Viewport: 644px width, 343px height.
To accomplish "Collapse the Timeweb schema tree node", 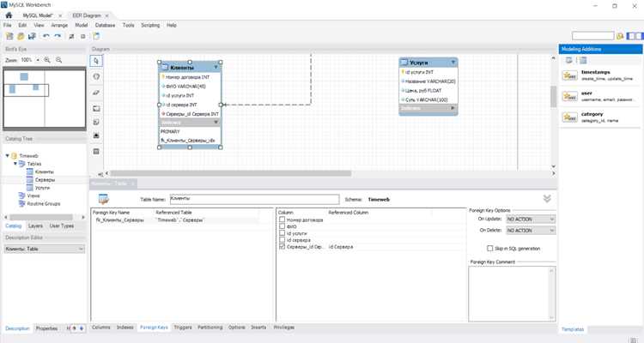I will (8, 155).
